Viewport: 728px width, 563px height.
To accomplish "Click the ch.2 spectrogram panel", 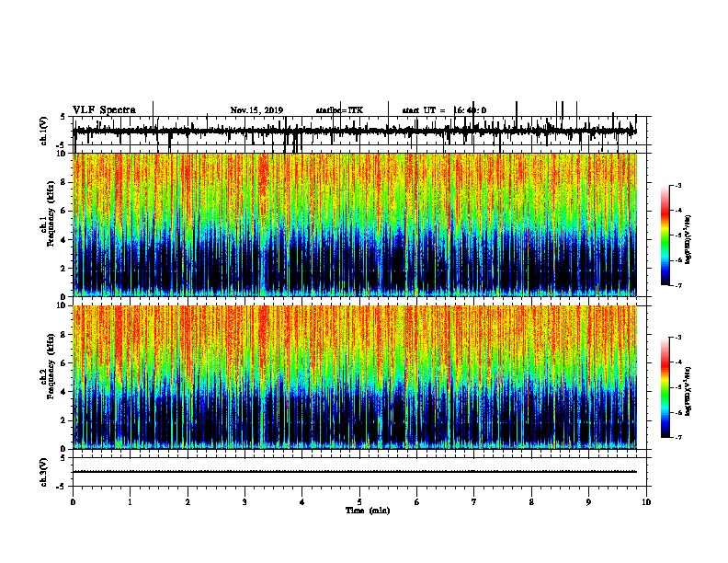I will click(x=355, y=377).
